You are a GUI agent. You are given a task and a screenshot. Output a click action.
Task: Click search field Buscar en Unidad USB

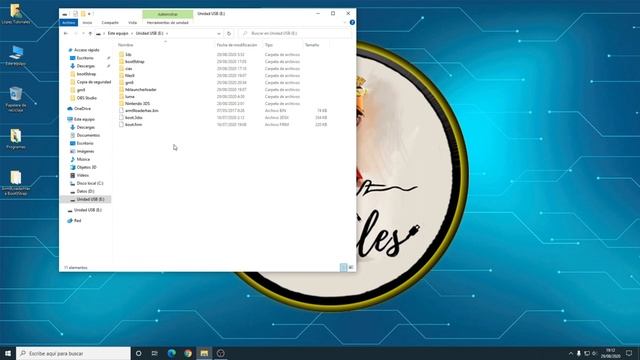[x=296, y=33]
